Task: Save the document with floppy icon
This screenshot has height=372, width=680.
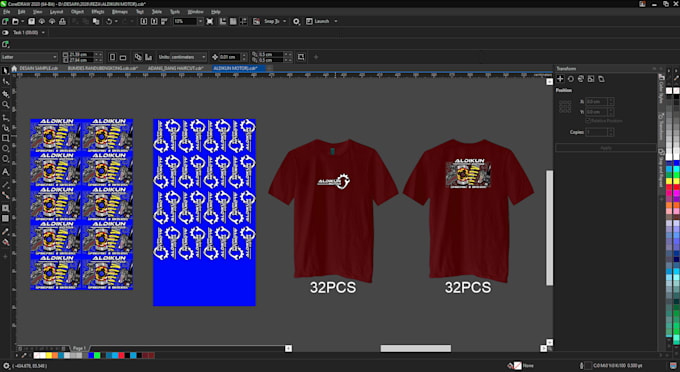Action: [31, 21]
